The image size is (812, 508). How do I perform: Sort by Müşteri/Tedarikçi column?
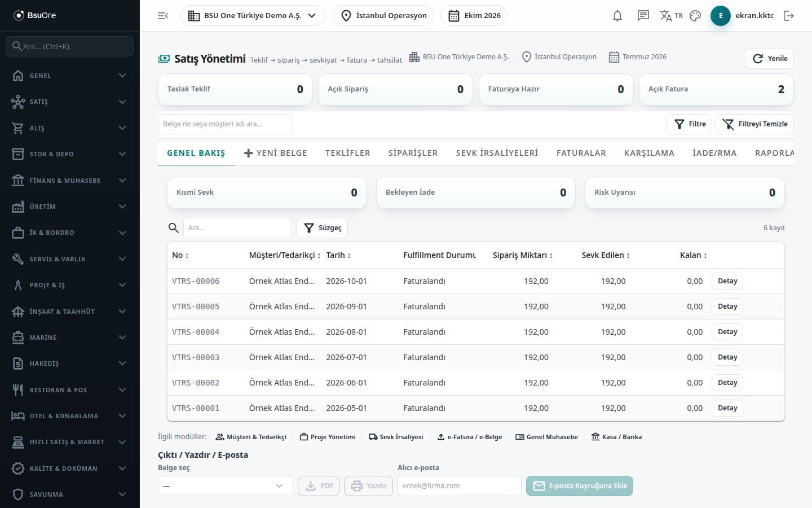tap(285, 255)
